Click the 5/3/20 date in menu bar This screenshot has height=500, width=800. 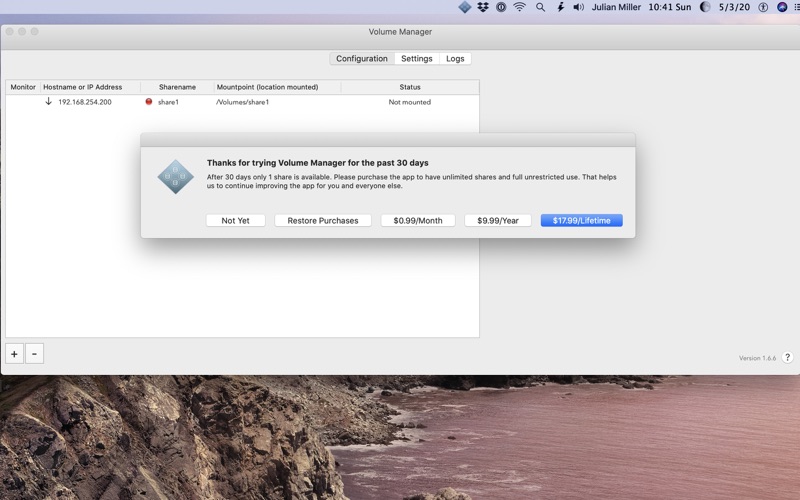734,7
